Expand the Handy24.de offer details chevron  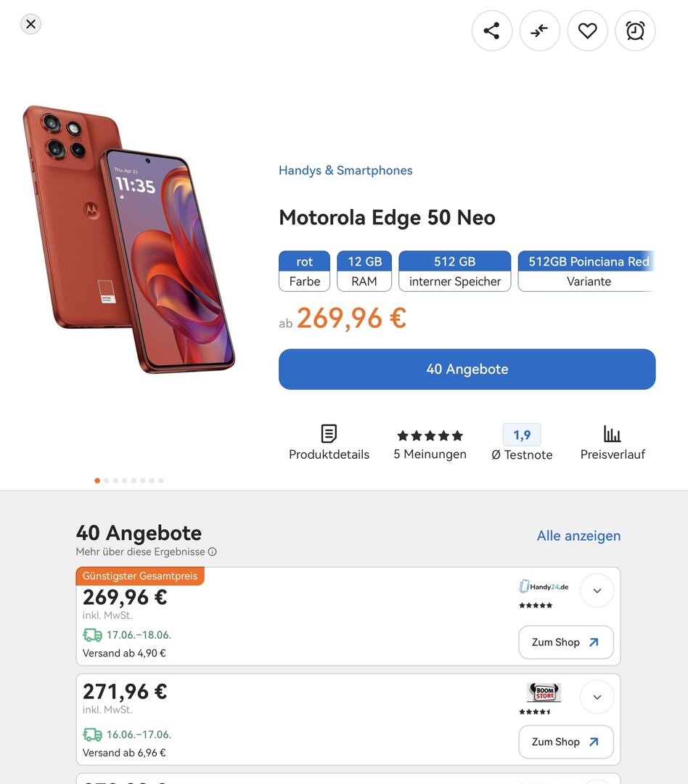pyautogui.click(x=597, y=591)
